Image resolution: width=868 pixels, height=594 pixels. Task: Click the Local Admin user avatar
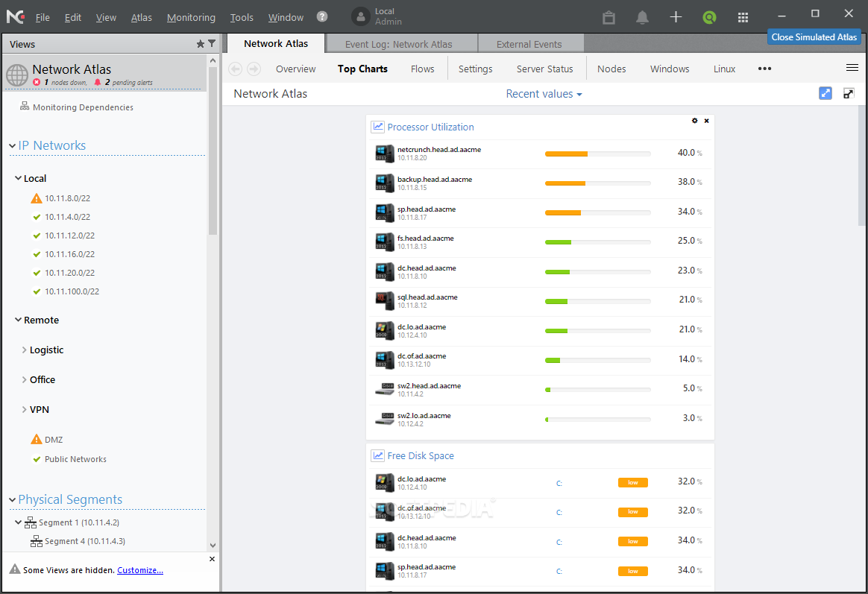(361, 16)
